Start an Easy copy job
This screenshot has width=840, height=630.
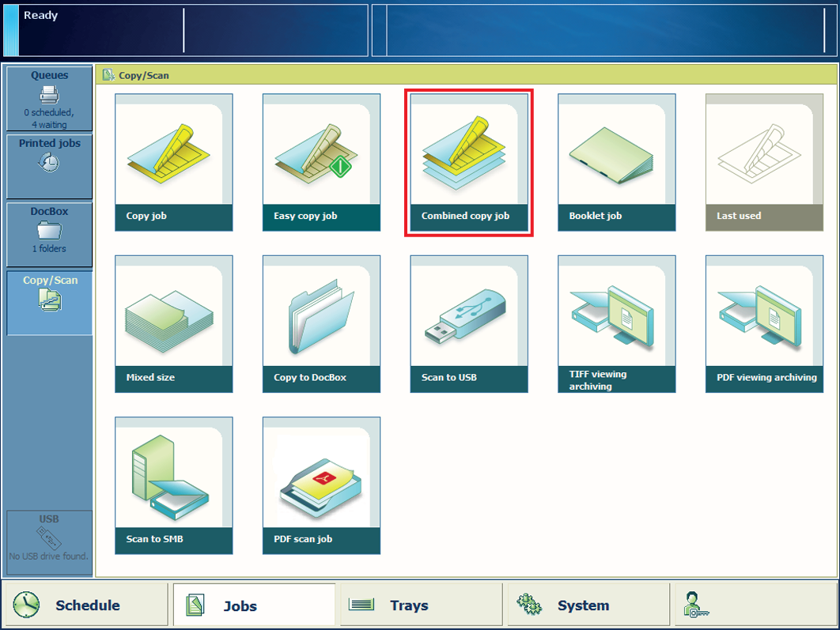coord(321,162)
